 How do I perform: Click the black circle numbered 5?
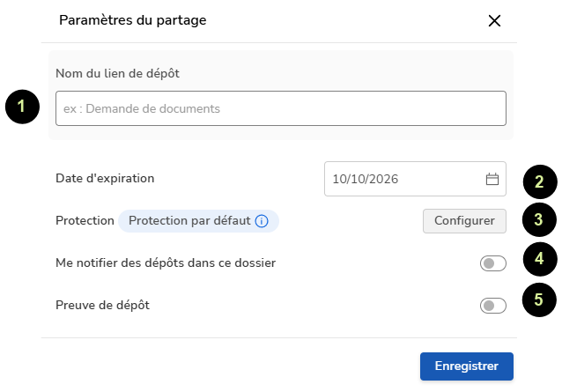click(539, 300)
